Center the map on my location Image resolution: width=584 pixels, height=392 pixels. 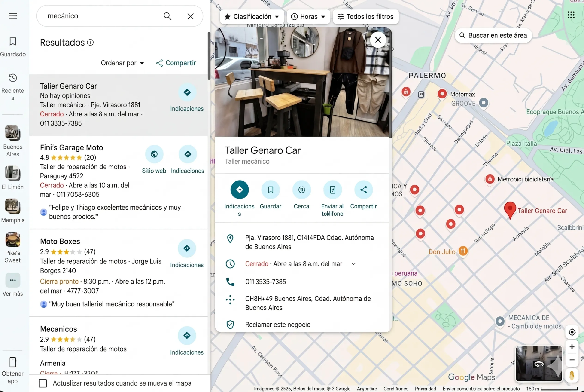pyautogui.click(x=572, y=332)
